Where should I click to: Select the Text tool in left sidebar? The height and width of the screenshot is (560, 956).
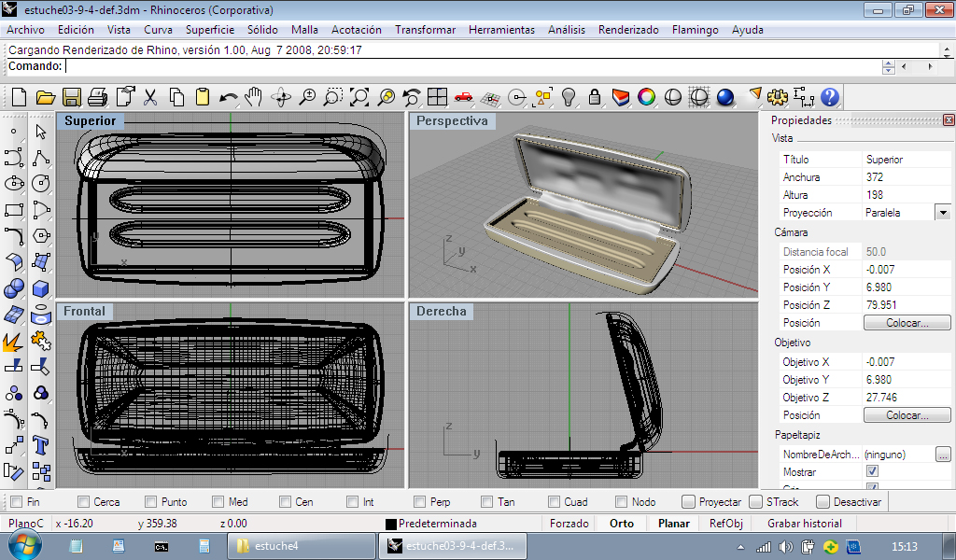40,444
